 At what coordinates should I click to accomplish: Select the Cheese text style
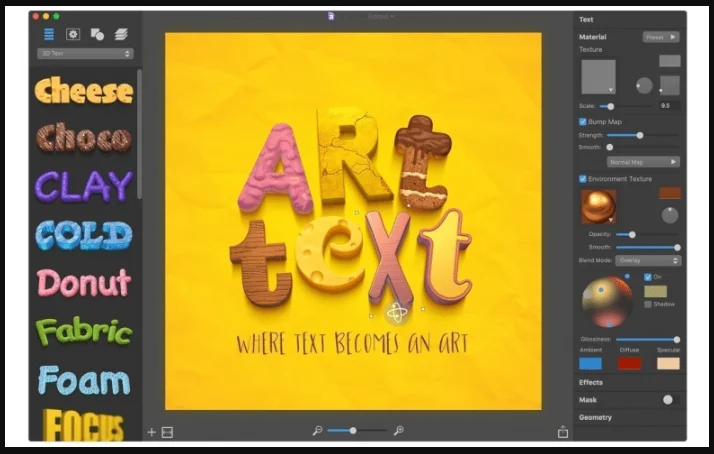click(x=84, y=90)
